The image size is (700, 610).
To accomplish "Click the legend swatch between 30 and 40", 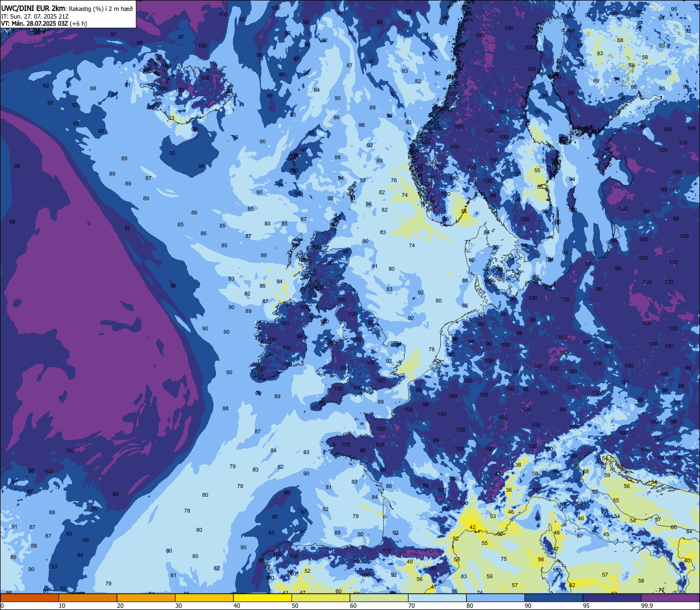I will (x=204, y=598).
